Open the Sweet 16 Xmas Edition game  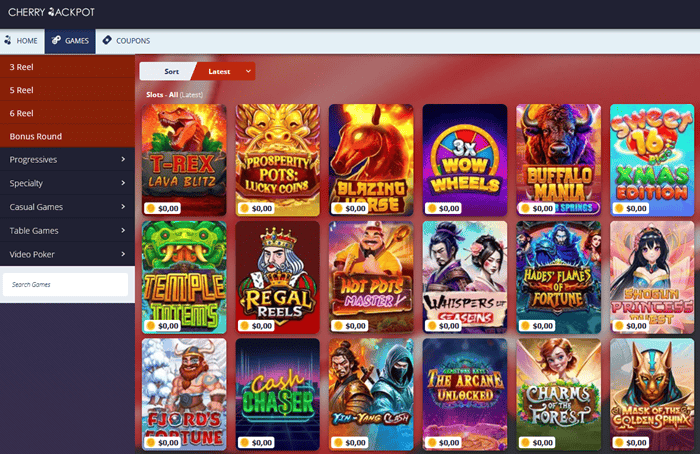(x=652, y=160)
